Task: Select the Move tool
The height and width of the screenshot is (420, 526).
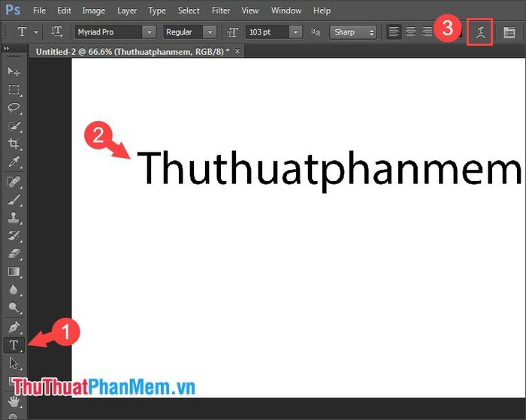Action: 14,71
